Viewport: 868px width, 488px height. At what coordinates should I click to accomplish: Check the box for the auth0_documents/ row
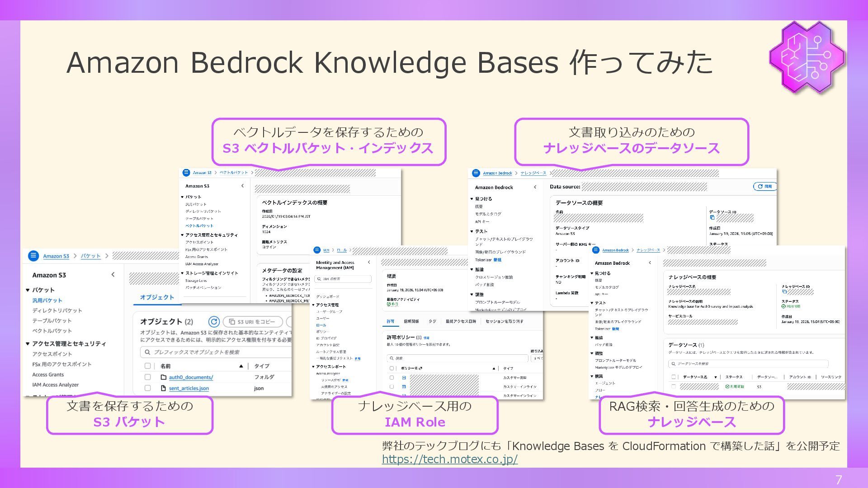[x=147, y=377]
